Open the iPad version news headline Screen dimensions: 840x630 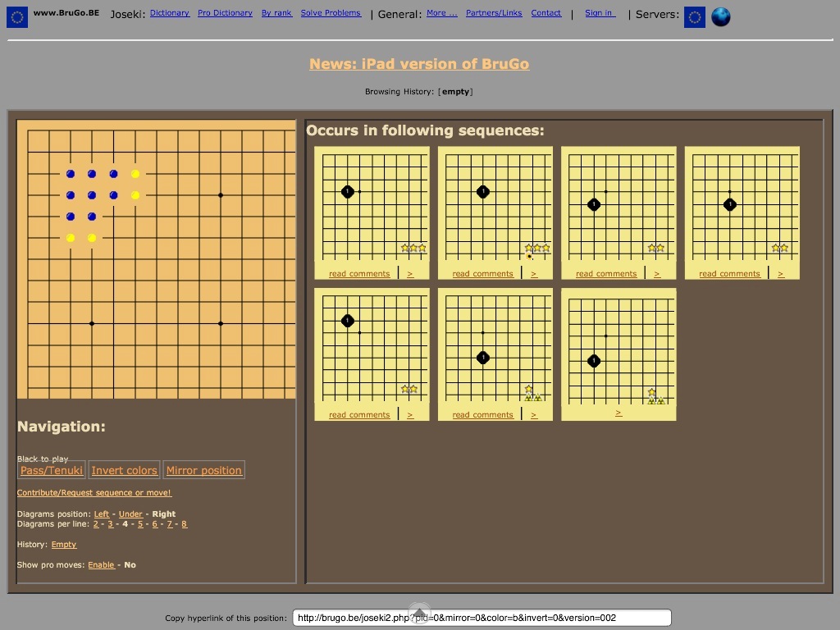(x=419, y=64)
